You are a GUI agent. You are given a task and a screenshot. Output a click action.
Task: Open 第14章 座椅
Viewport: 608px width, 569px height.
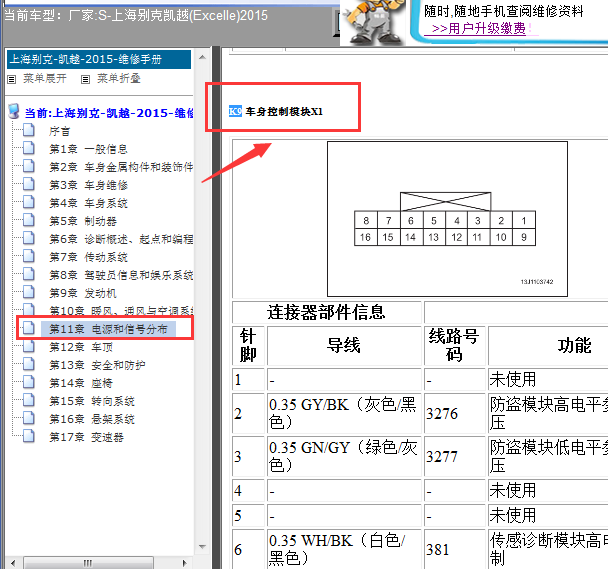pyautogui.click(x=81, y=383)
